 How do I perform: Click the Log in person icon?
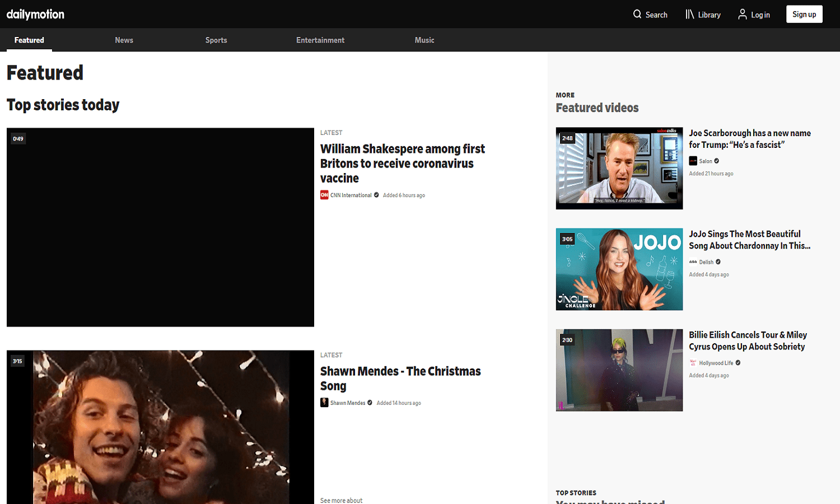[742, 14]
